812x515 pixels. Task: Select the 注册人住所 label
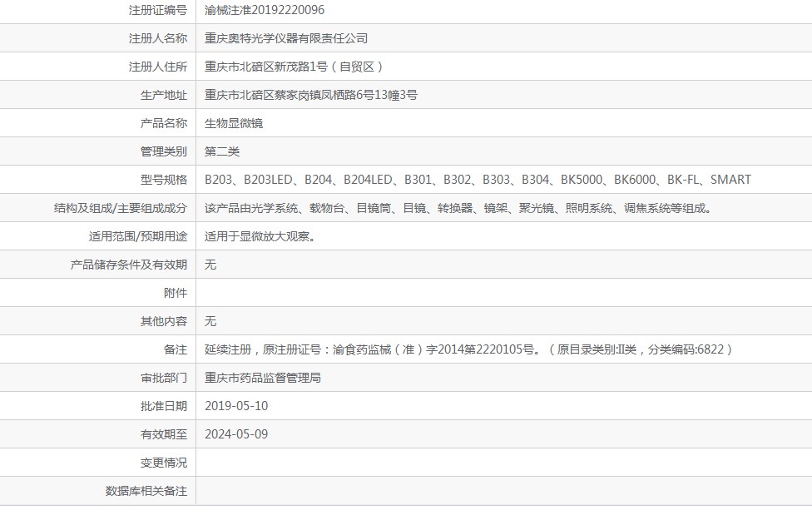158,67
